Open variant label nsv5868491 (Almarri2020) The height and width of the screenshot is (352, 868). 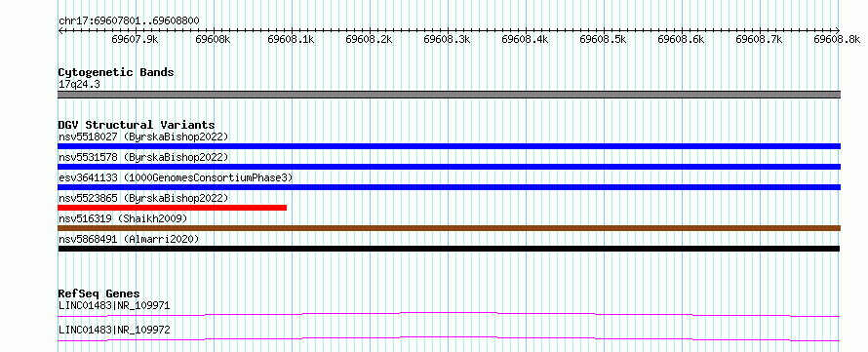(x=129, y=239)
